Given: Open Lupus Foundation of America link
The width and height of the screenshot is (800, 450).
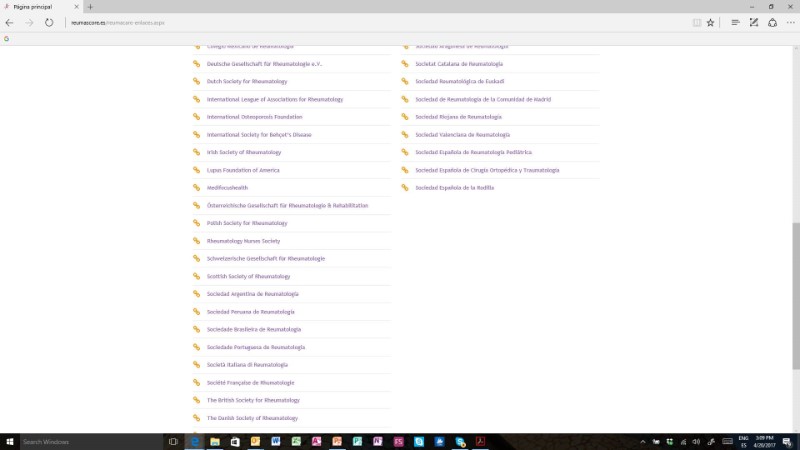Looking at the screenshot, I should click(243, 170).
